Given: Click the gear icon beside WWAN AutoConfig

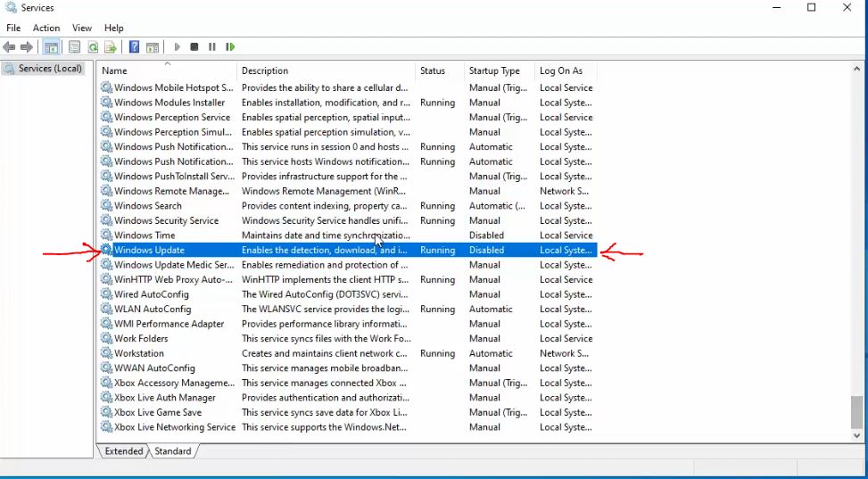Looking at the screenshot, I should [x=106, y=368].
